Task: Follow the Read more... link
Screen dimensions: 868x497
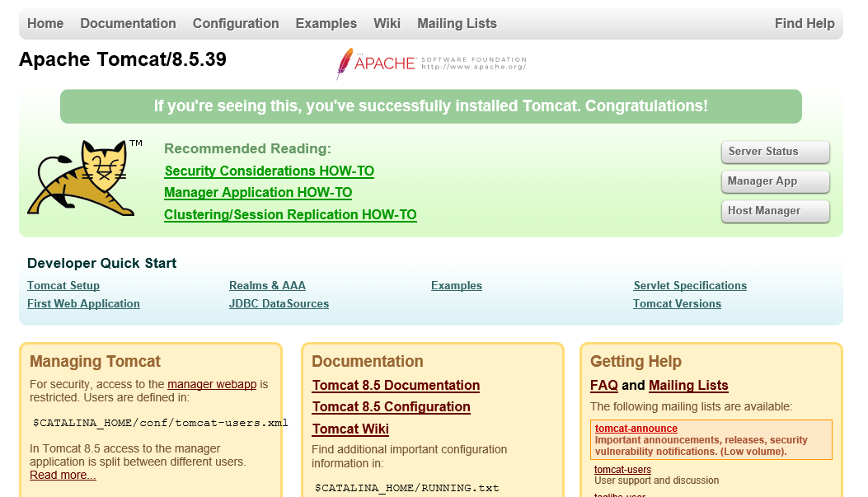Action: (63, 475)
